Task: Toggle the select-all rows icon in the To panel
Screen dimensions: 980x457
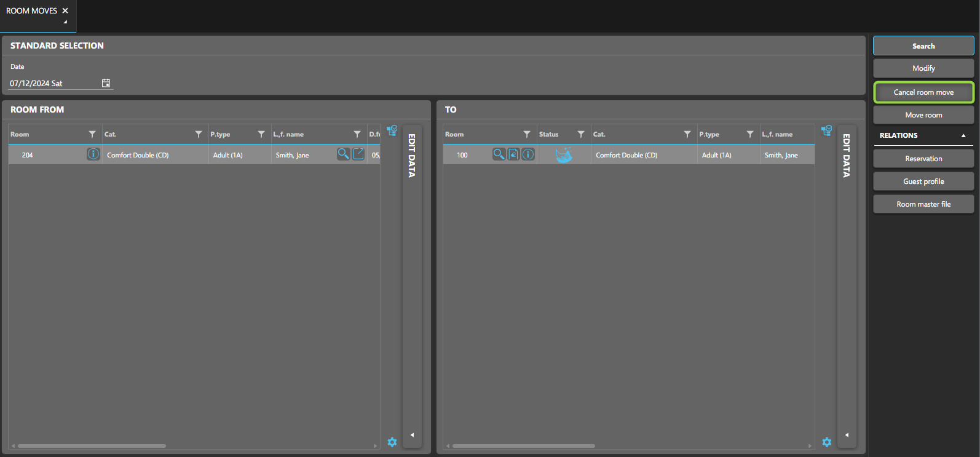Action: [826, 130]
